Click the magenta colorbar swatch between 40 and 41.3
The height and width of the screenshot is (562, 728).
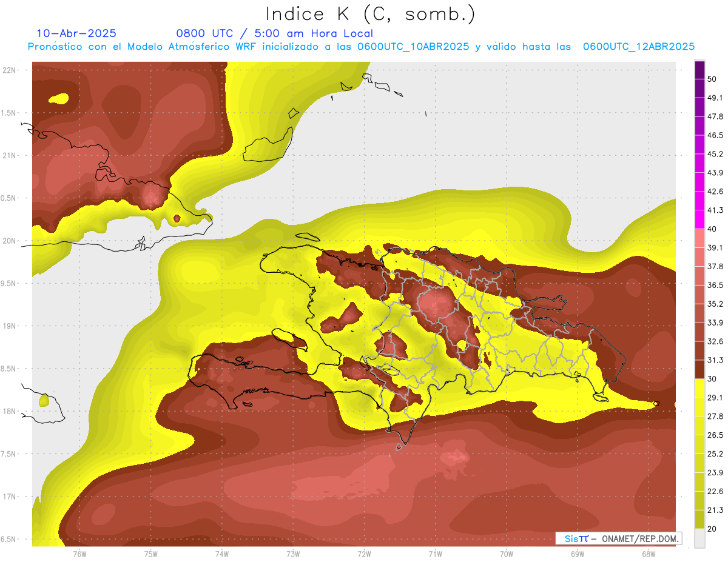coord(699,219)
